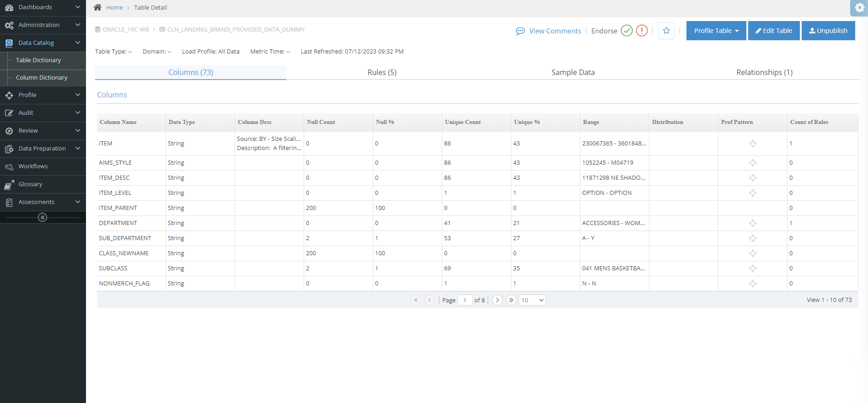Screen dimensions: 868x403
Task: Click the View Comments speech bubble icon
Action: tap(520, 31)
